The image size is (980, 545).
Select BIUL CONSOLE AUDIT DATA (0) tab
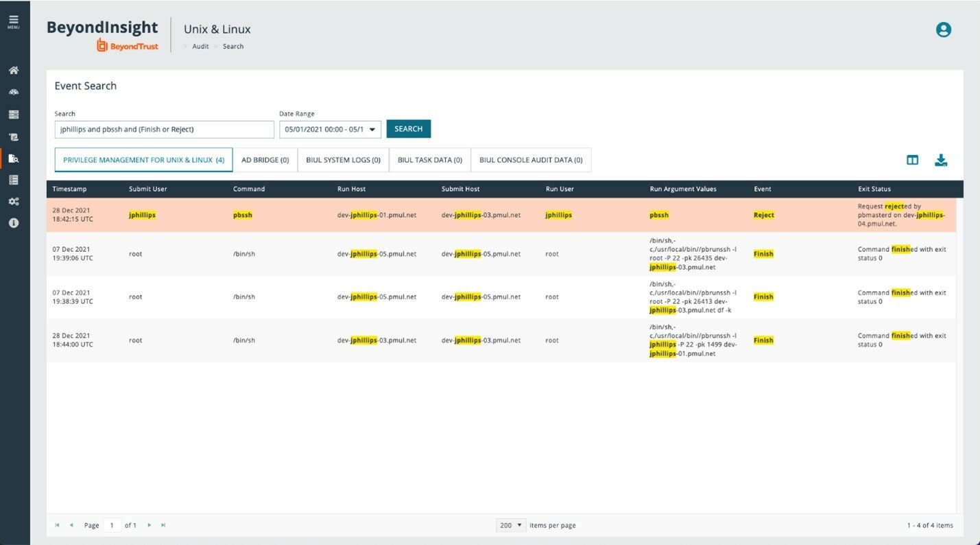point(531,160)
